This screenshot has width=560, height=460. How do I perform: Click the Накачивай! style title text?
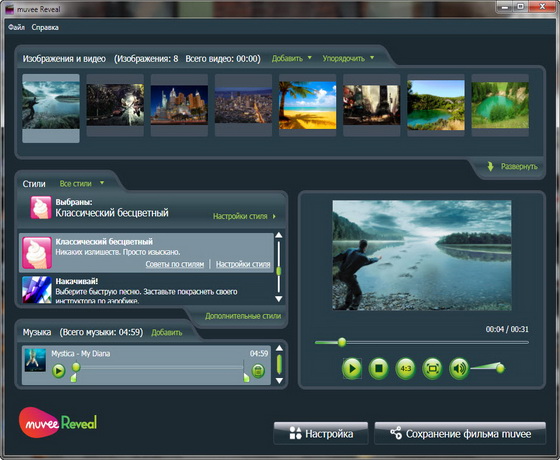point(76,281)
